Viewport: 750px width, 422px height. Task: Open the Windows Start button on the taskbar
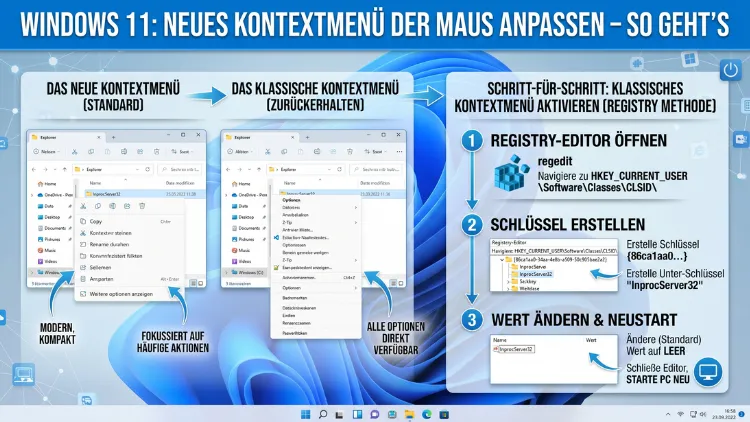click(306, 414)
